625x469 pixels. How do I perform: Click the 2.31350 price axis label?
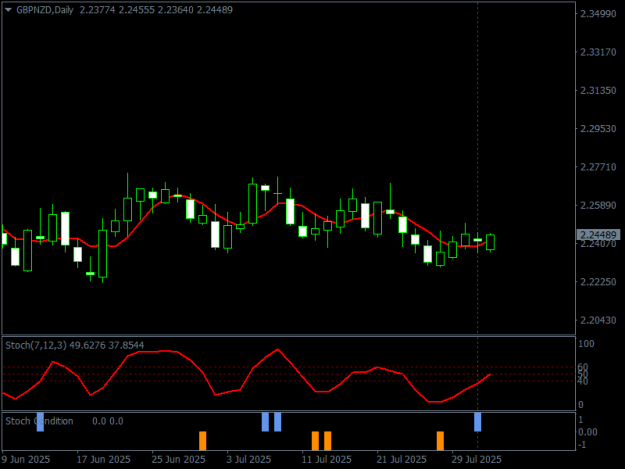coord(598,90)
